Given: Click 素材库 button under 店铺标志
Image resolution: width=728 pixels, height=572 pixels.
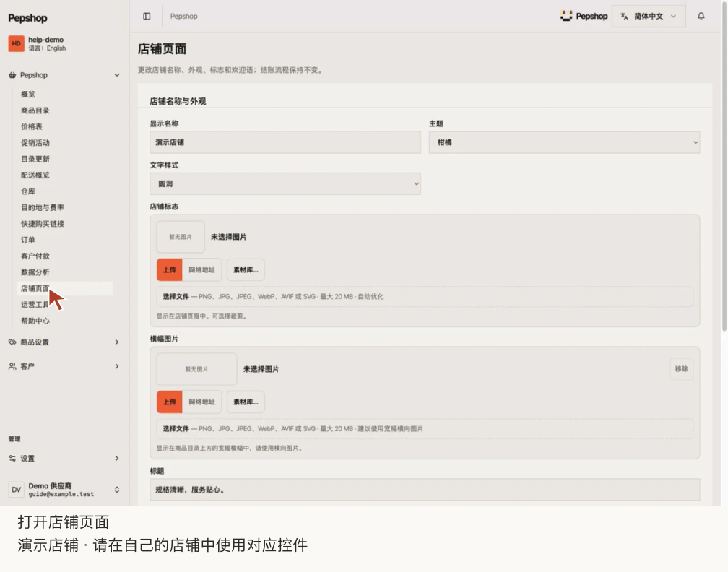Looking at the screenshot, I should coord(246,270).
